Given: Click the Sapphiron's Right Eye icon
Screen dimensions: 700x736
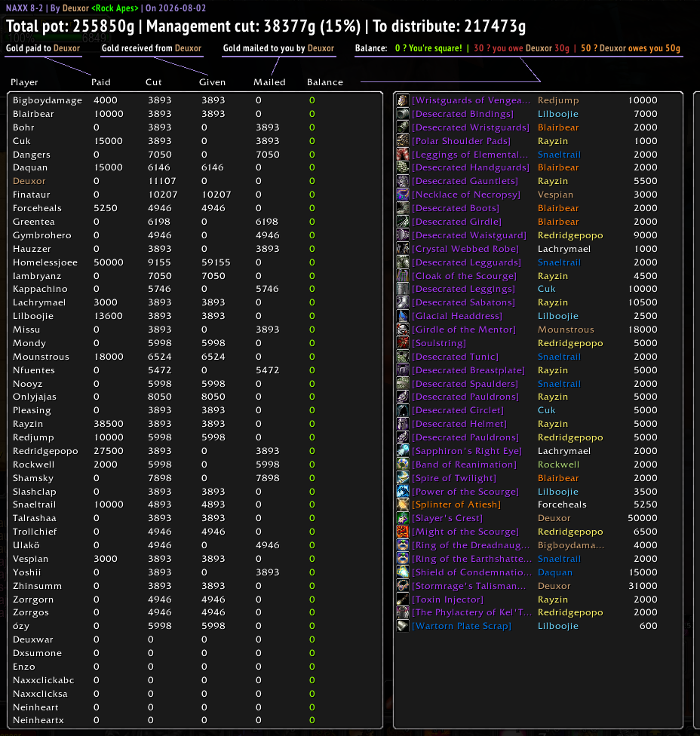Looking at the screenshot, I should (403, 451).
